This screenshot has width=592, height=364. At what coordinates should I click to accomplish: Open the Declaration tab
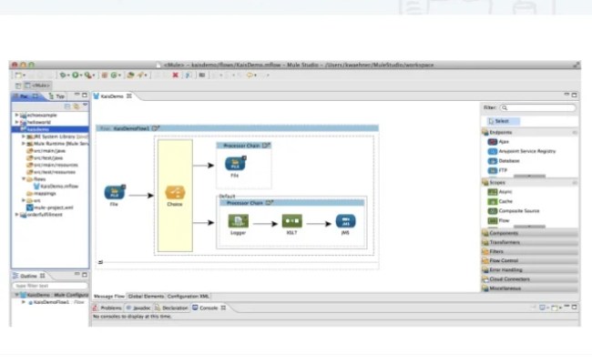pos(171,308)
